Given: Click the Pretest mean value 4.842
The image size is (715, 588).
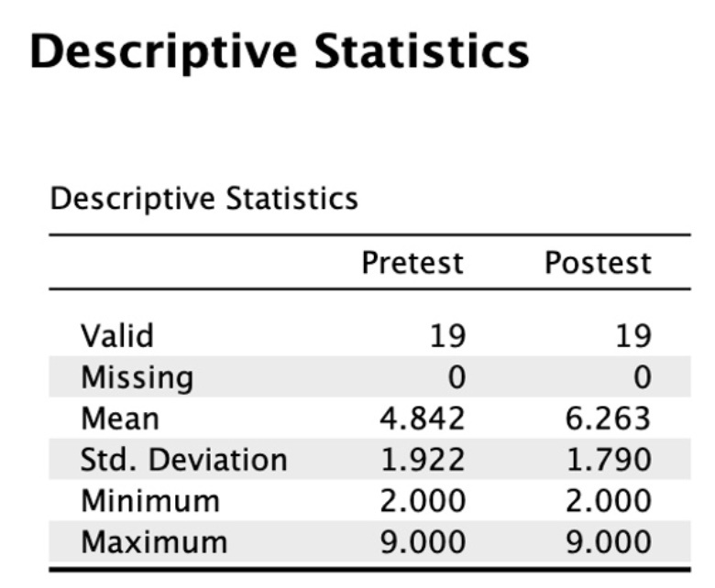Looking at the screenshot, I should (x=423, y=419).
